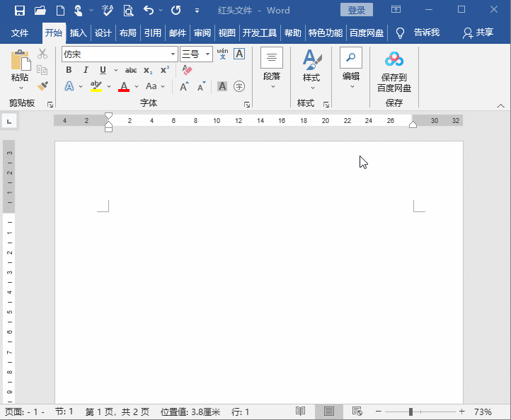Click Save to Baidu Netdisk icon
Viewport: 511px width, 420px height.
point(394,71)
